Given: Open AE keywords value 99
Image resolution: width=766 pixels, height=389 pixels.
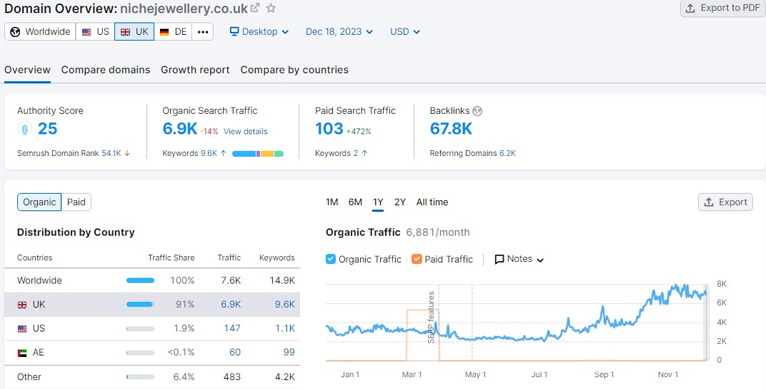Looking at the screenshot, I should coord(289,352).
